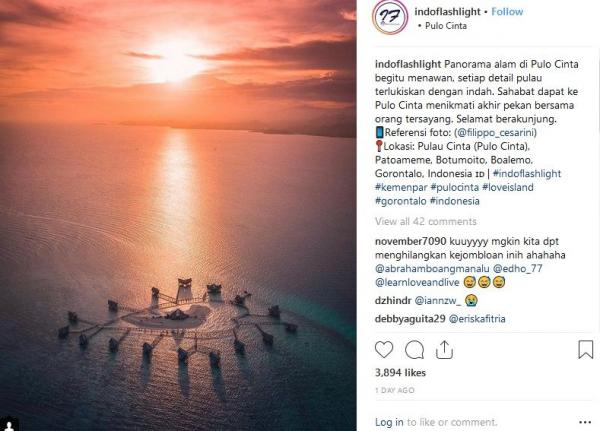
Task: Follow the indoflashlight account
Action: [x=507, y=12]
